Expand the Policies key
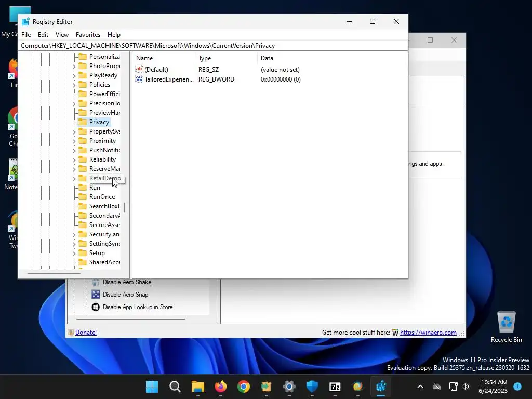 [x=74, y=85]
